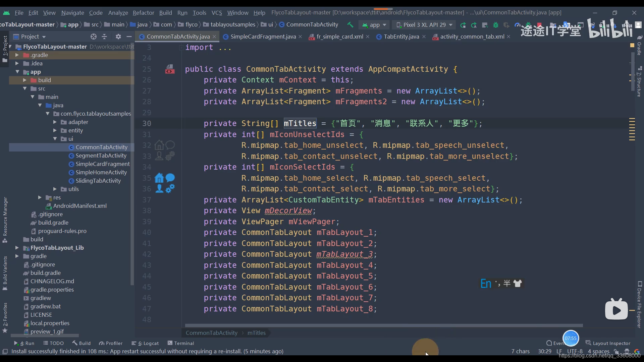Click tab_more_unselect gutter icon on line 33
644x362 pixels.
[170, 156]
